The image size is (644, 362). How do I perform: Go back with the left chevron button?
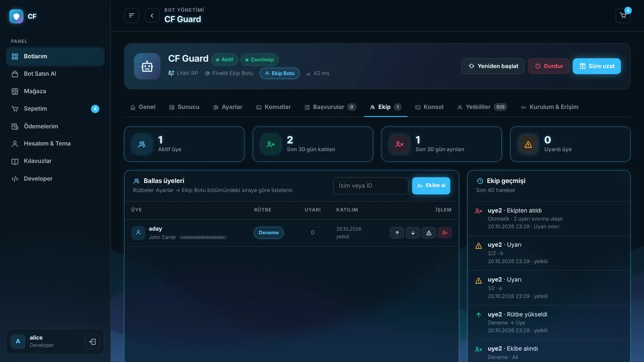click(152, 16)
